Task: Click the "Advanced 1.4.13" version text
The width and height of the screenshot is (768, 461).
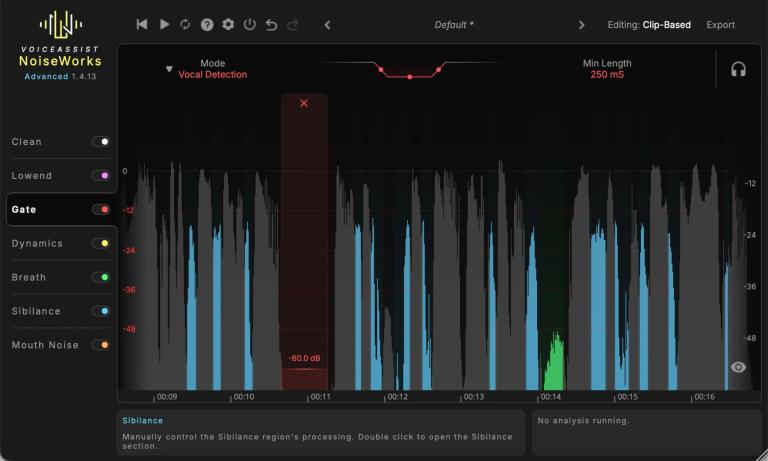Action: [x=60, y=76]
